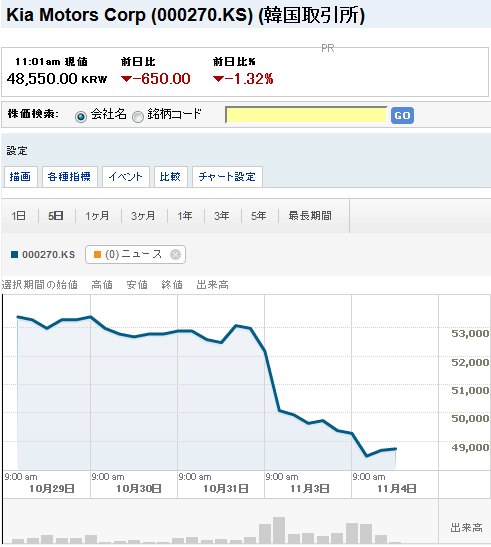Open the チャート設定 tab
491x547 pixels.
click(x=227, y=177)
